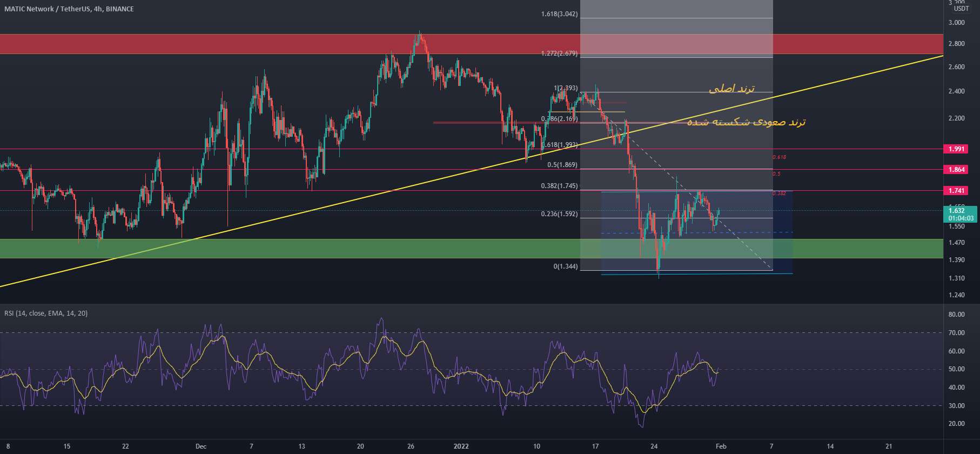Click the 2.200 price axis value
The height and width of the screenshot is (454, 980).
click(956, 118)
